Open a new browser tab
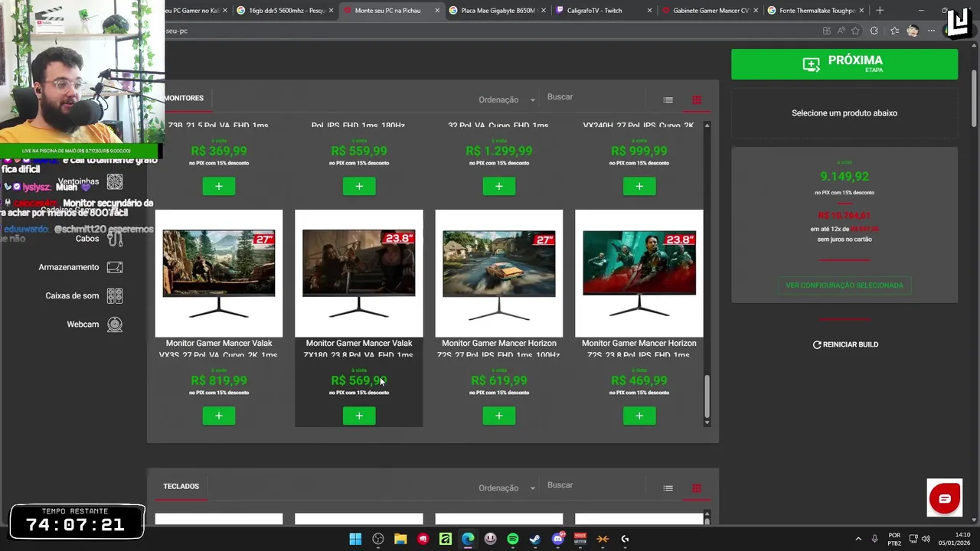The height and width of the screenshot is (551, 980). click(x=880, y=11)
